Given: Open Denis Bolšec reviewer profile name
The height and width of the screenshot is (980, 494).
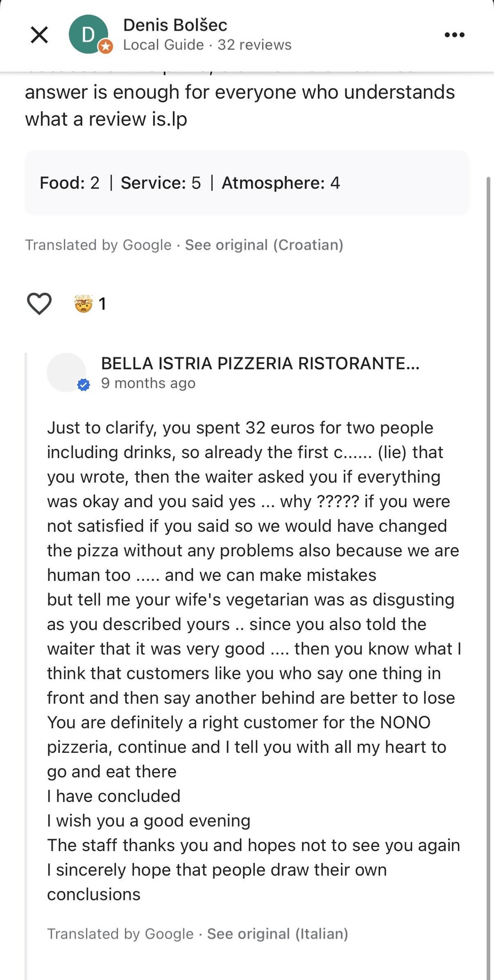Looking at the screenshot, I should (x=175, y=25).
